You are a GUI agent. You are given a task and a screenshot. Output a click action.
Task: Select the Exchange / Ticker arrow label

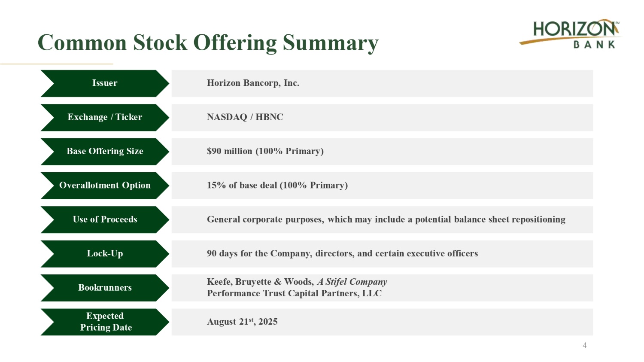105,117
